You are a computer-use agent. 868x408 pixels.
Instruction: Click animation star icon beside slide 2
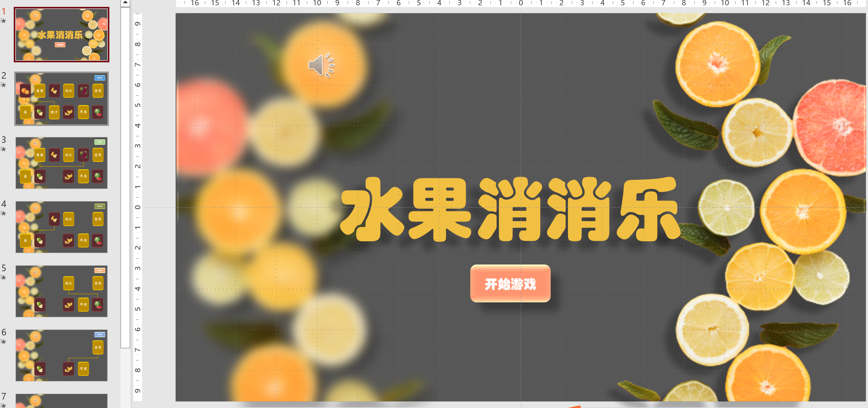click(x=3, y=85)
